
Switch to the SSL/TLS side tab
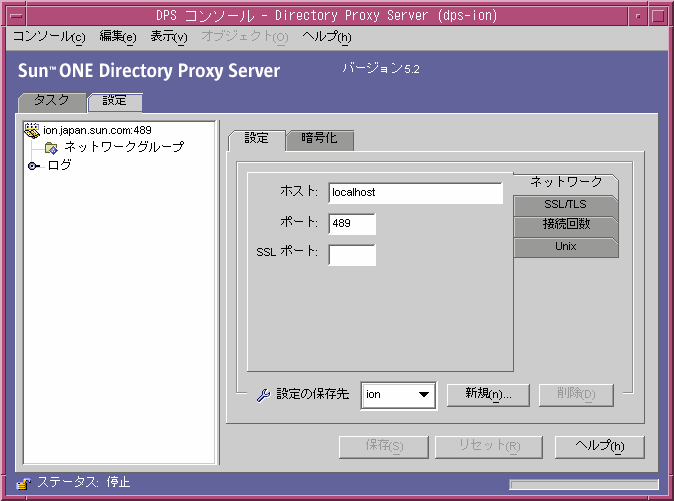[x=566, y=205]
